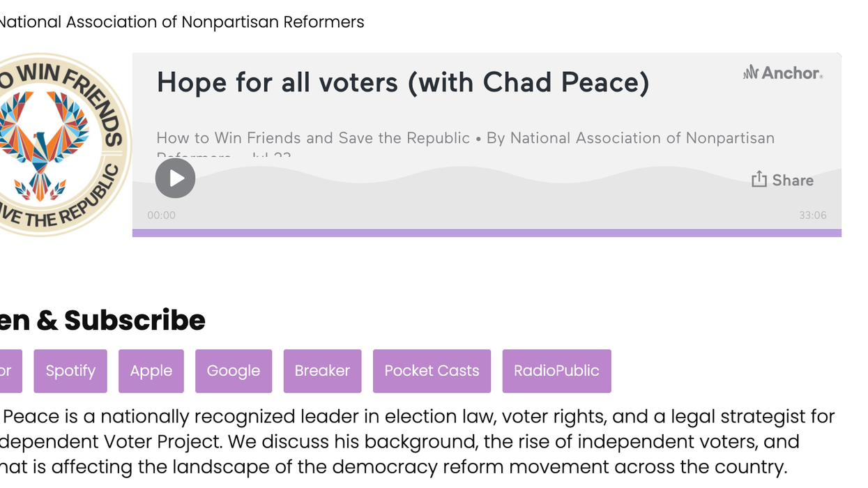Play the Chad Peace podcast episode
Image resolution: width=868 pixels, height=488 pixels.
[x=175, y=178]
